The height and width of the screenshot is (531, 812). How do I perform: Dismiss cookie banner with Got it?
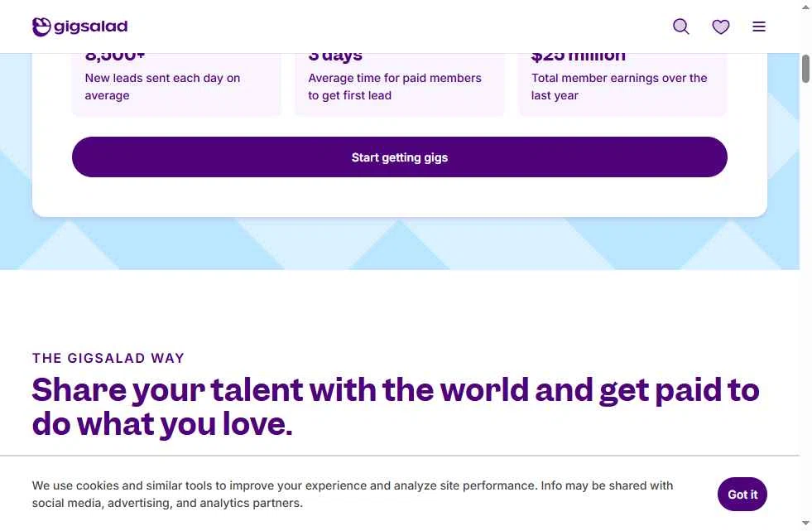[x=742, y=495]
